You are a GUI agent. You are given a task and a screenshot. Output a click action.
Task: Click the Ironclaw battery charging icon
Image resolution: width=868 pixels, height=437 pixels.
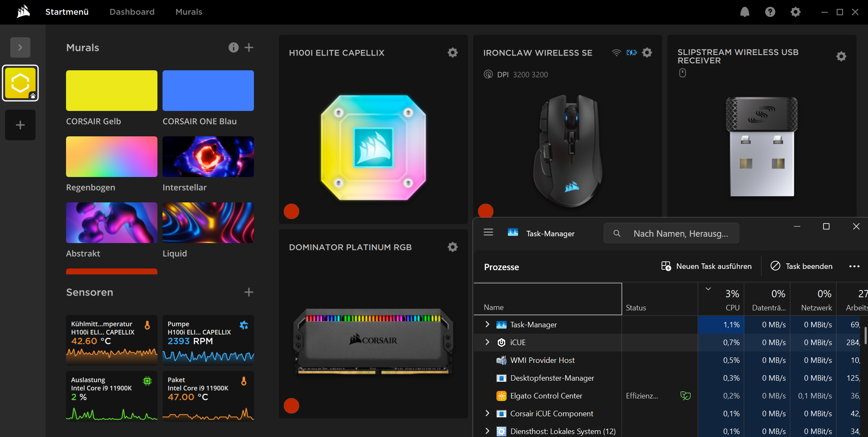[632, 53]
